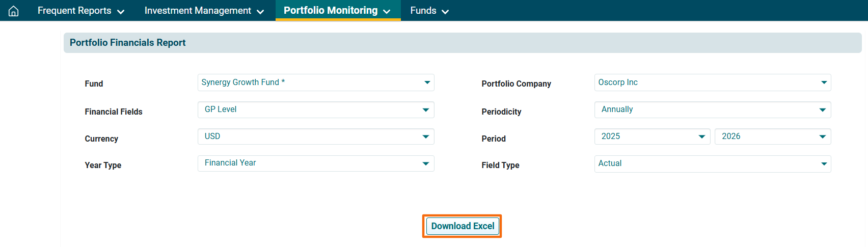Expand the Portfolio Company dropdown showing Oscorp Inc

click(712, 83)
